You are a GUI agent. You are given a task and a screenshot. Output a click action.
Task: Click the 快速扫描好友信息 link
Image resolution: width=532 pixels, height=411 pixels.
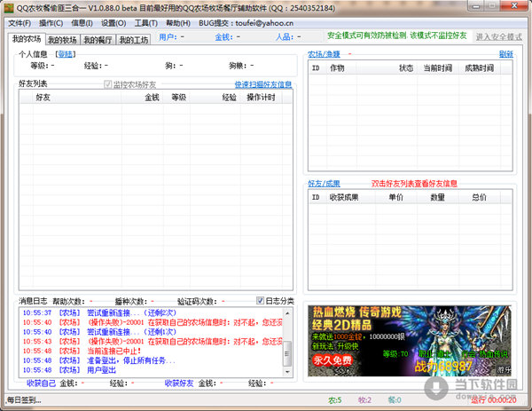263,84
